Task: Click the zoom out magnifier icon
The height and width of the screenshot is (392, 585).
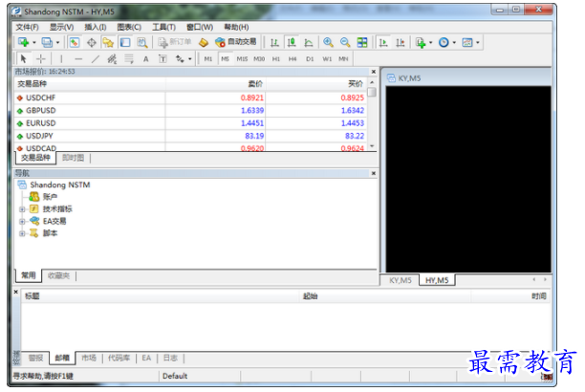Action: [x=345, y=42]
